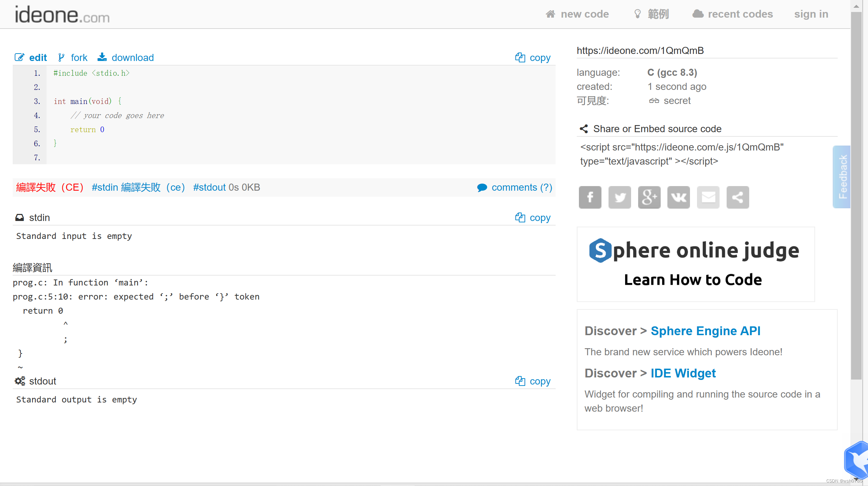Click the download arrow icon
Screen dimensions: 868x486
[x=102, y=57]
